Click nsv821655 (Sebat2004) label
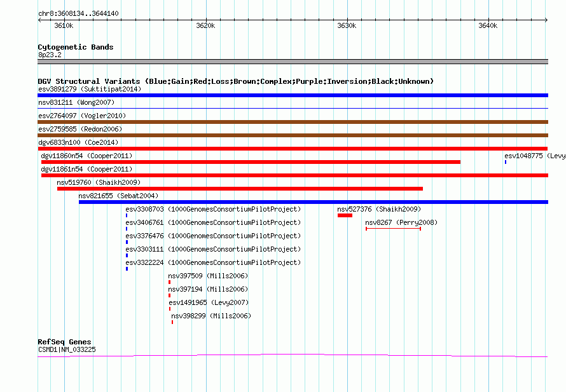 coord(118,196)
